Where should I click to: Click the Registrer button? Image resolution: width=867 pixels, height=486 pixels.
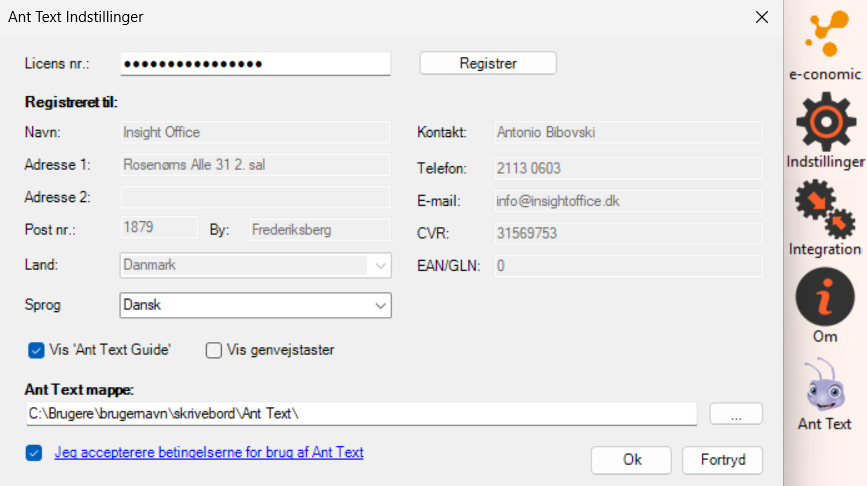point(487,63)
